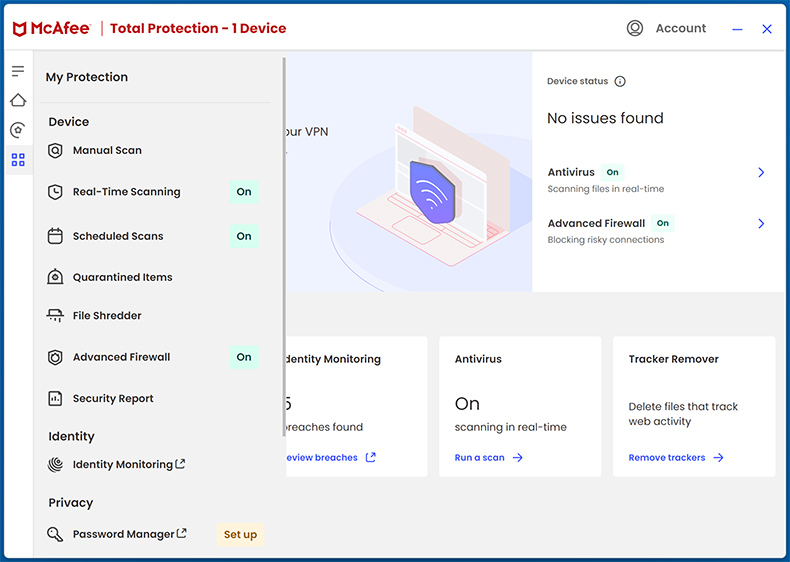Open the protection score circular star icon
This screenshot has height=562, width=790.
click(x=18, y=130)
